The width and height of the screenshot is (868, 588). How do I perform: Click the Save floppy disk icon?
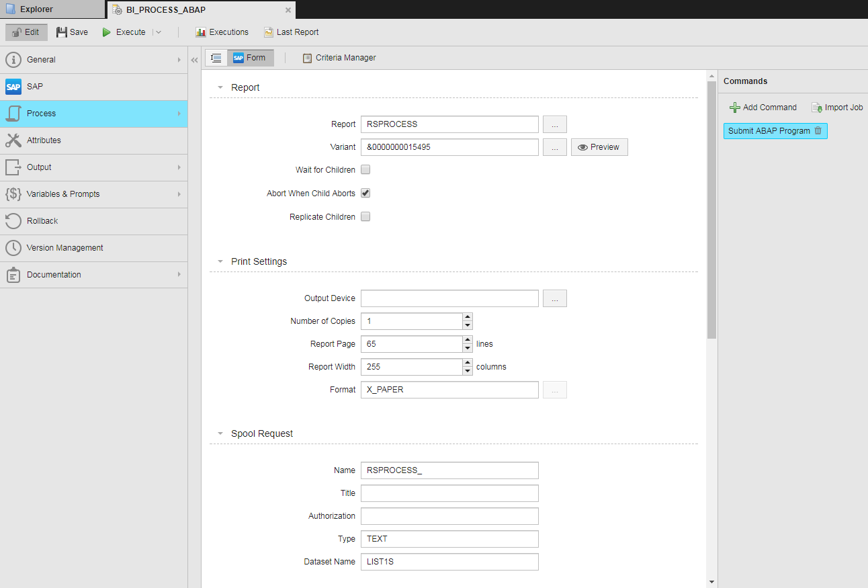click(x=62, y=32)
